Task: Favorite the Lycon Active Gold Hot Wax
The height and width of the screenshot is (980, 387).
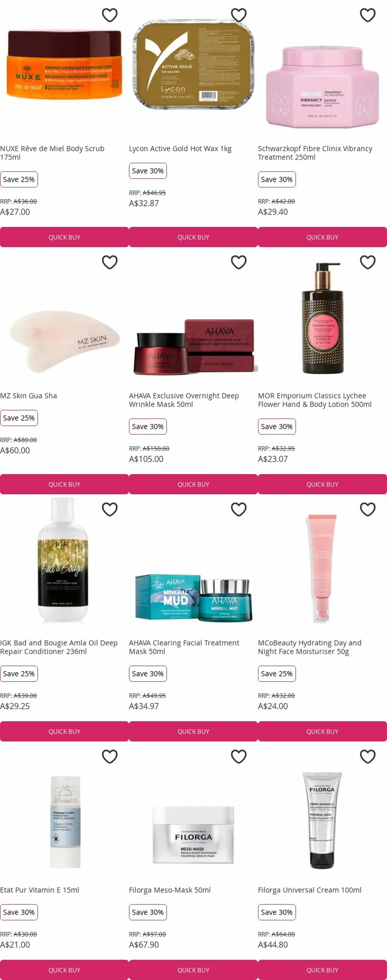Action: pyautogui.click(x=239, y=15)
